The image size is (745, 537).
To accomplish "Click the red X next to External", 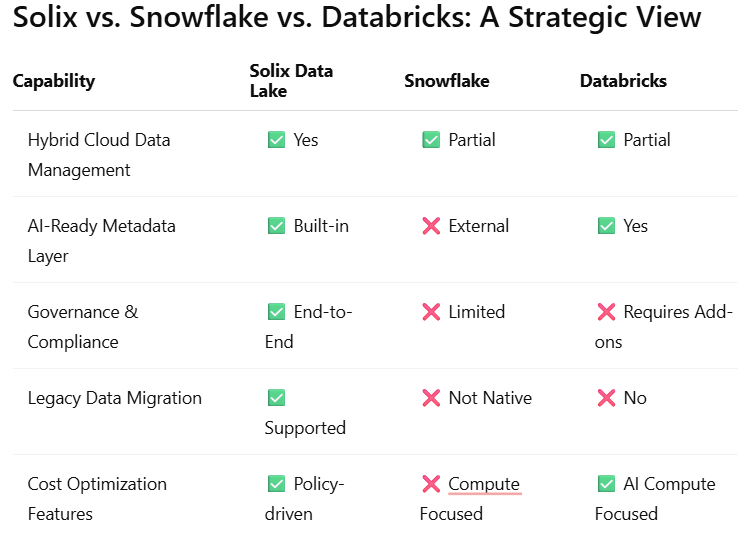I will coord(431,226).
